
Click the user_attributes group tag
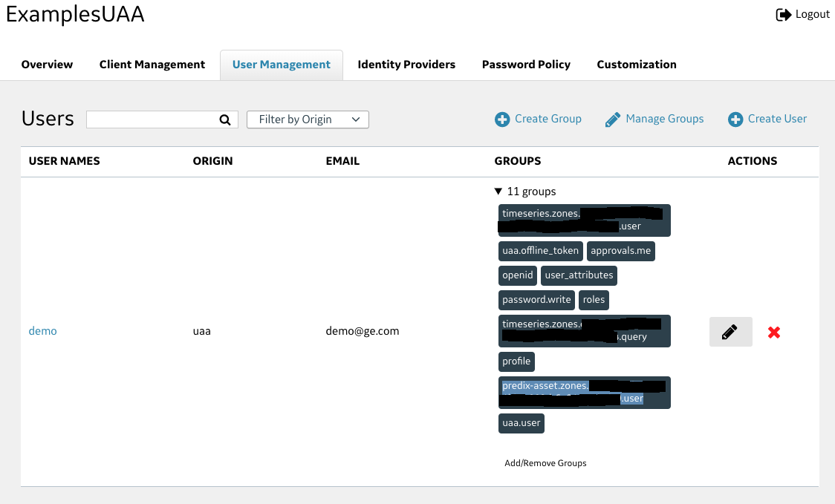(579, 275)
